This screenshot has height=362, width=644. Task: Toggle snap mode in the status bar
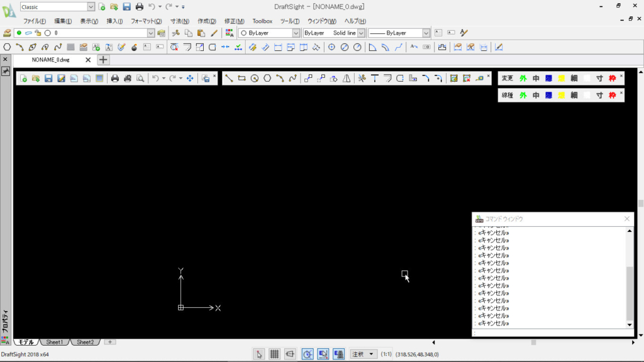coord(259,353)
